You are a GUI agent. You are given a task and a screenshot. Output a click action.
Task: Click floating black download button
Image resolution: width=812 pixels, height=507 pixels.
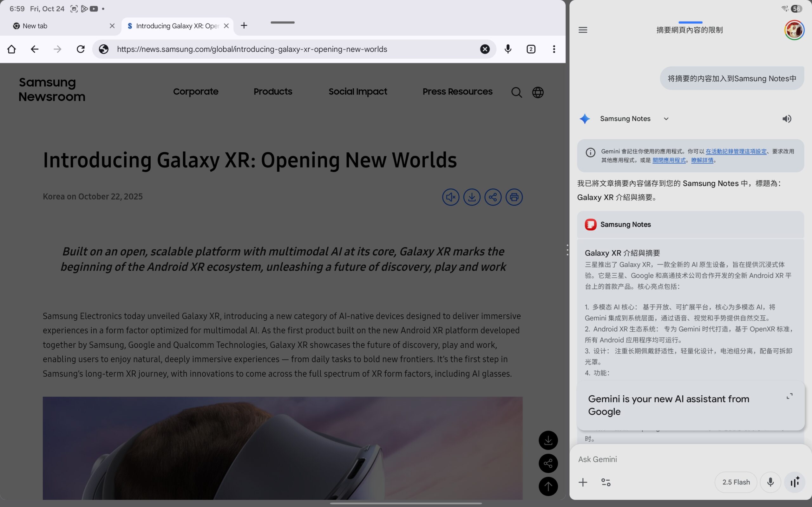click(x=548, y=440)
